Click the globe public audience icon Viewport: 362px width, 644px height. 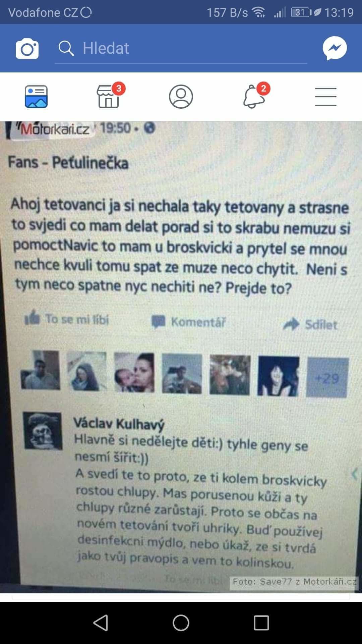pyautogui.click(x=149, y=128)
